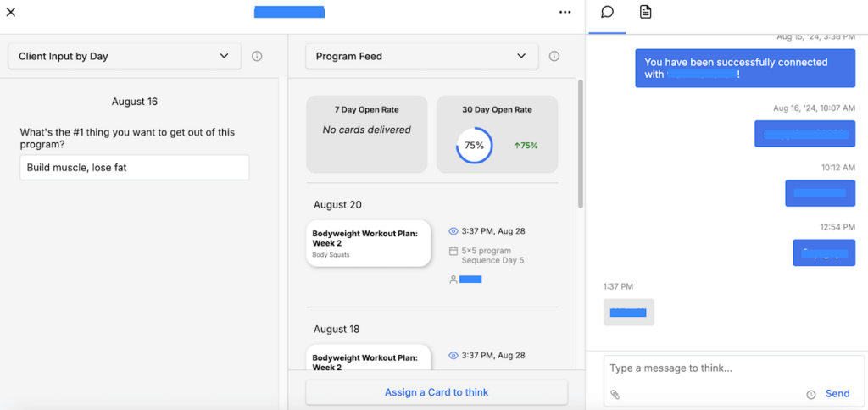Click person icon under 5×5 program sequence
This screenshot has height=410, width=868.
click(453, 280)
